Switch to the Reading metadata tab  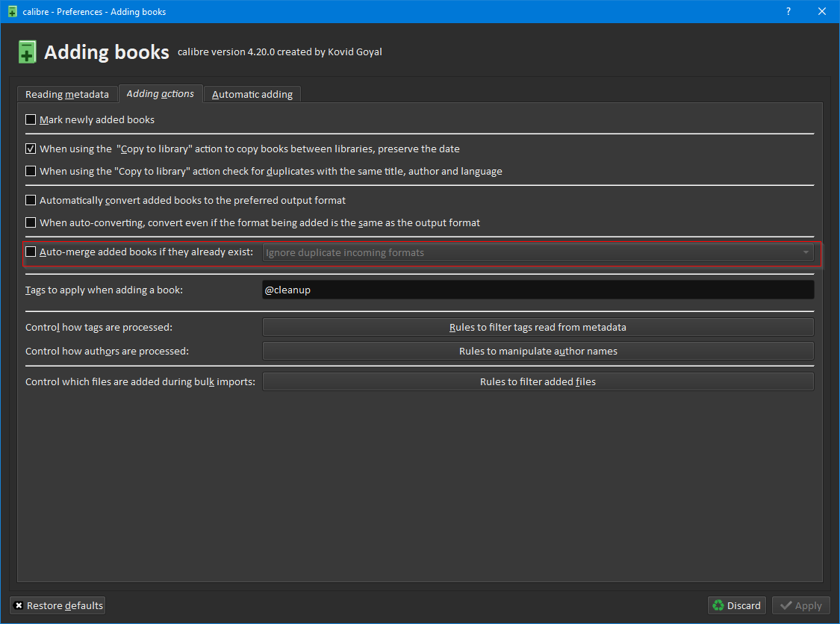pyautogui.click(x=67, y=94)
